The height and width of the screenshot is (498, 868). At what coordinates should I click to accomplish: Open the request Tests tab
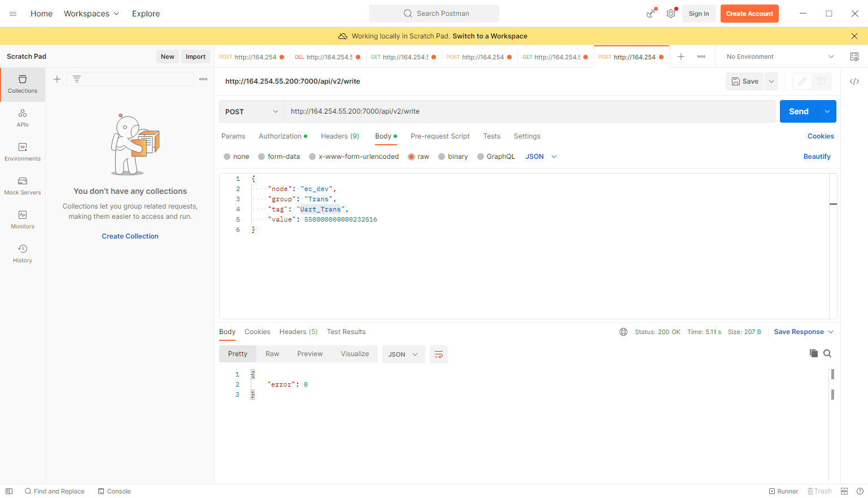click(x=491, y=136)
